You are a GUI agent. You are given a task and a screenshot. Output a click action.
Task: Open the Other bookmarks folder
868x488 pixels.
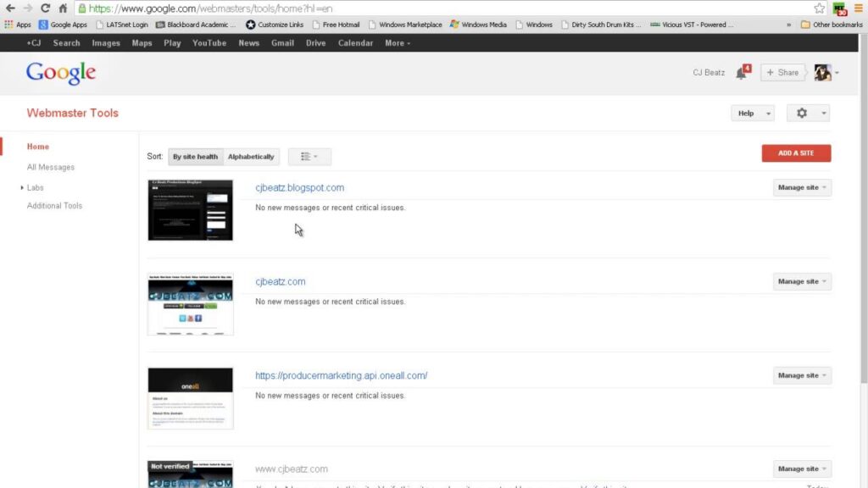832,25
